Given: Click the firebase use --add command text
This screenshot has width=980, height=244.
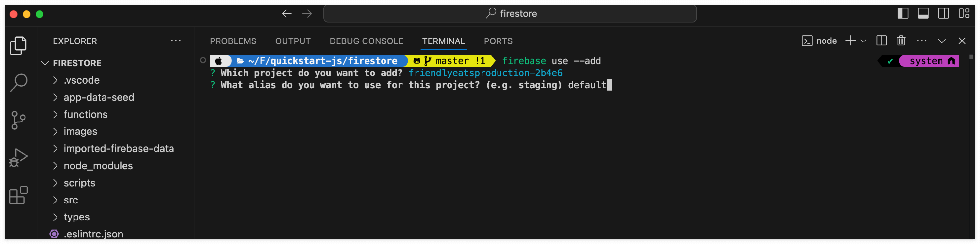Looking at the screenshot, I should [551, 61].
